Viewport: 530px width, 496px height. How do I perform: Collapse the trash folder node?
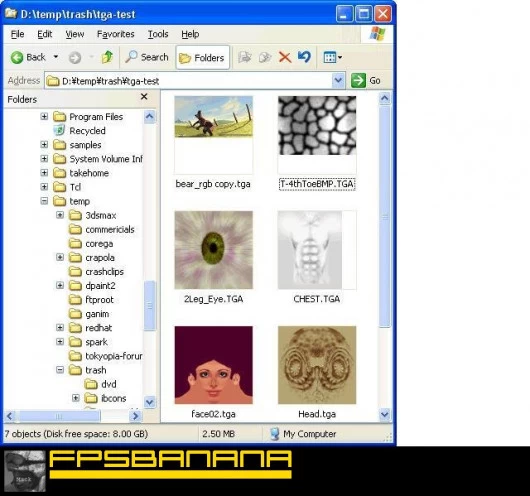tap(60, 370)
